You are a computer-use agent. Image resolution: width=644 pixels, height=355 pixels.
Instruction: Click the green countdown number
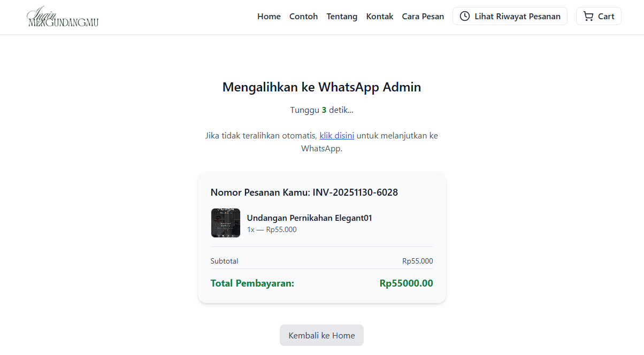[324, 110]
